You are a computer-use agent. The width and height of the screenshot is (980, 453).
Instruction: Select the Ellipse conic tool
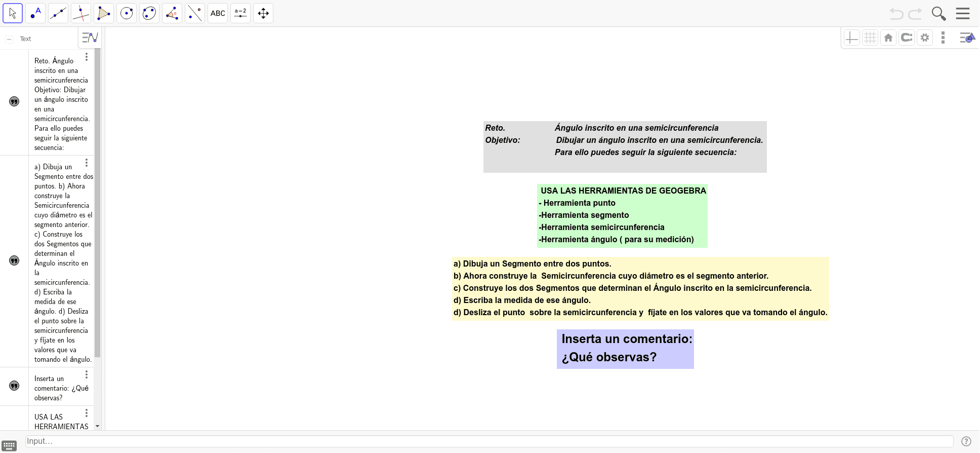[149, 13]
